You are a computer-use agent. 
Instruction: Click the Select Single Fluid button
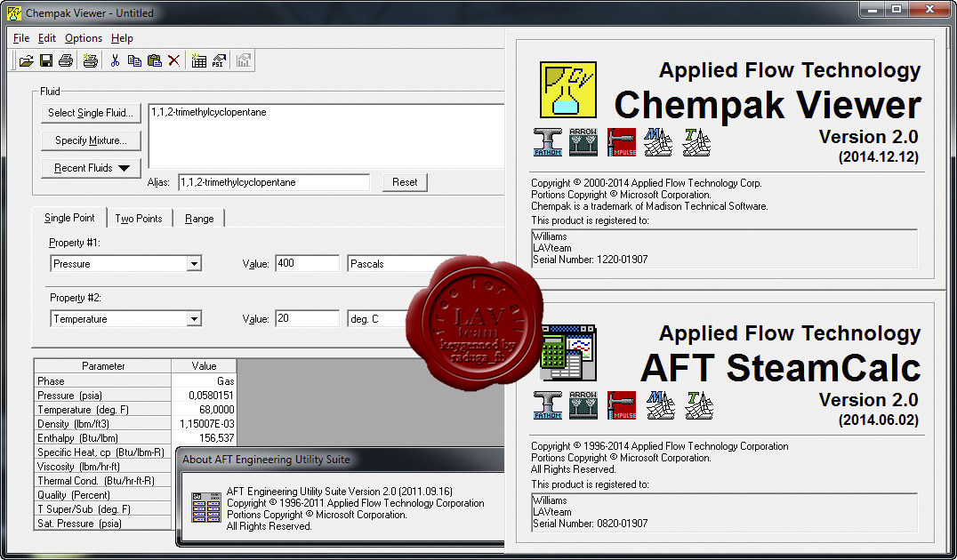91,112
